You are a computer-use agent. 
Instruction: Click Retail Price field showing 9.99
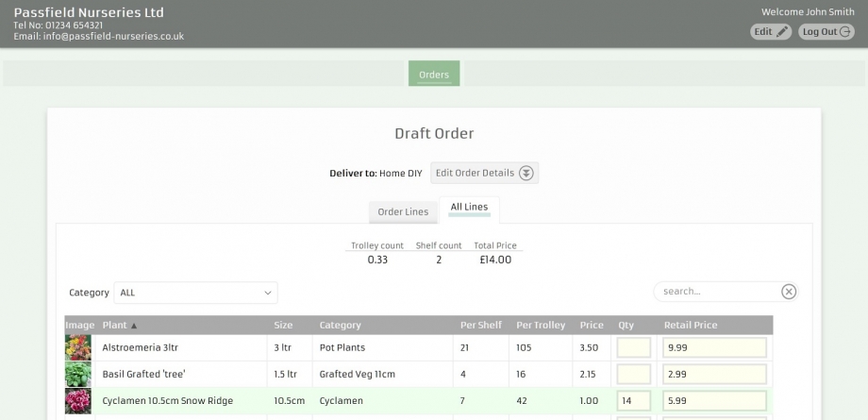[714, 348]
